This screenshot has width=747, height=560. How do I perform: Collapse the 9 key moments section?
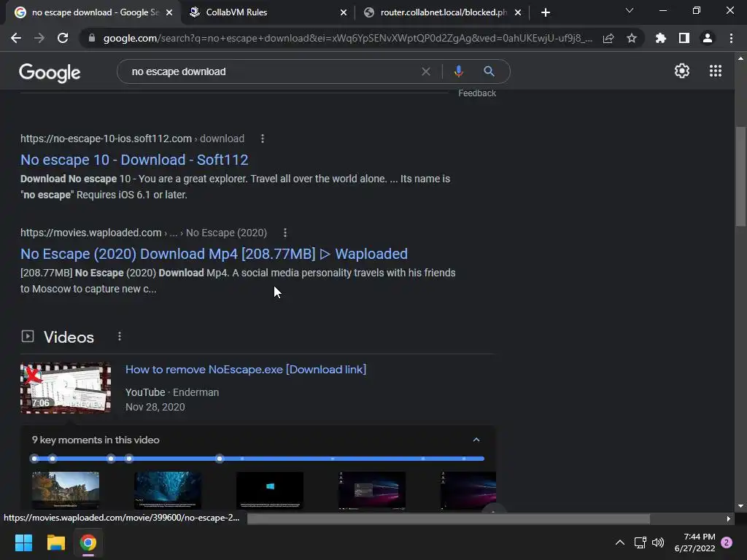[476, 440]
